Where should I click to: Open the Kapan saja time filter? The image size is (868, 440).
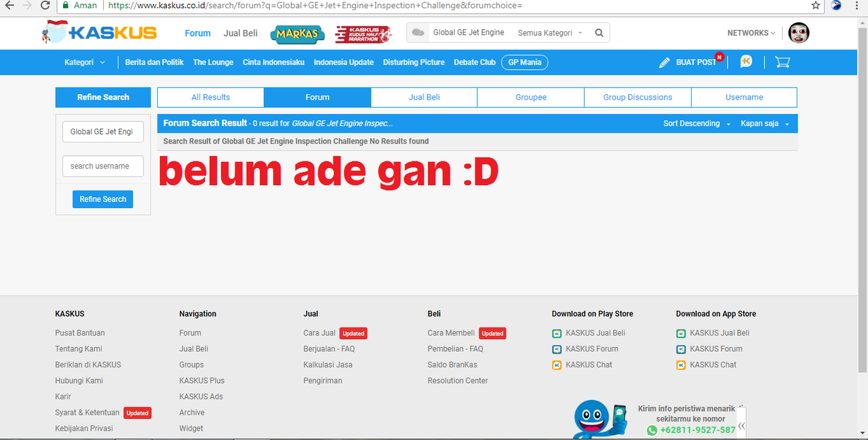[765, 123]
